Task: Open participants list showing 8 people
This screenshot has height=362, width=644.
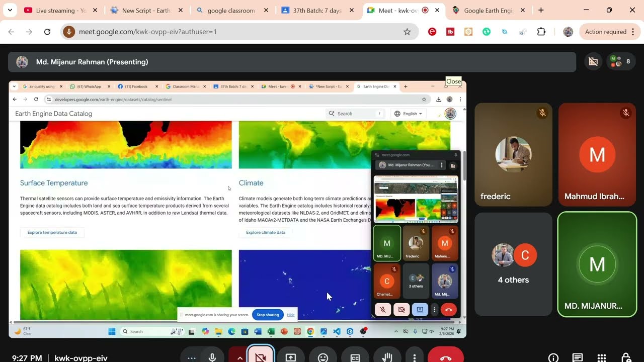Action: [x=621, y=61]
